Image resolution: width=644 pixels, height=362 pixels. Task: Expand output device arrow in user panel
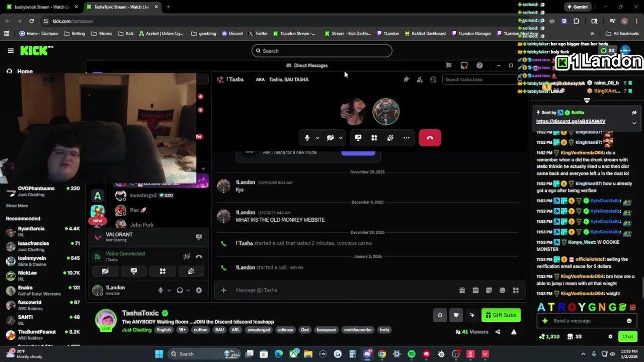click(x=188, y=290)
